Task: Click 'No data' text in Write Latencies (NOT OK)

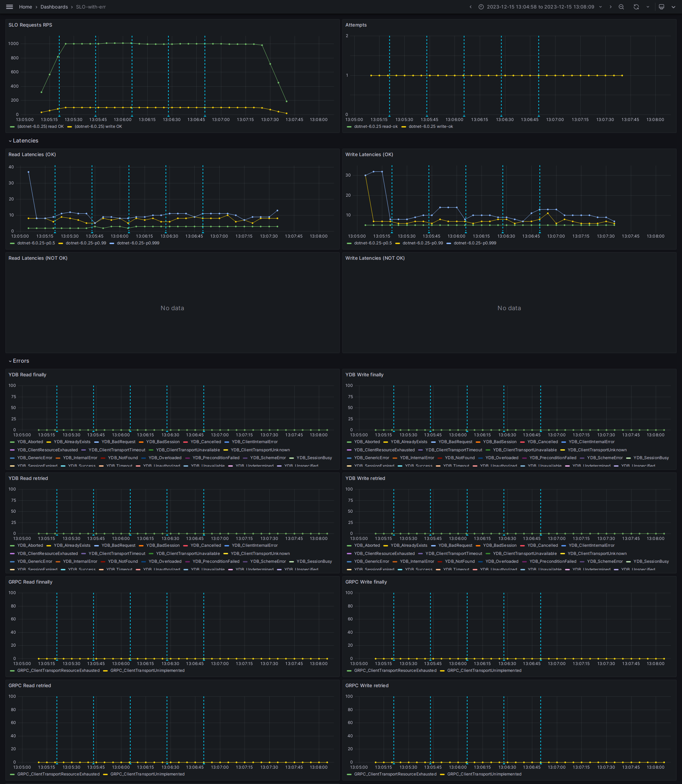Action: [x=509, y=308]
